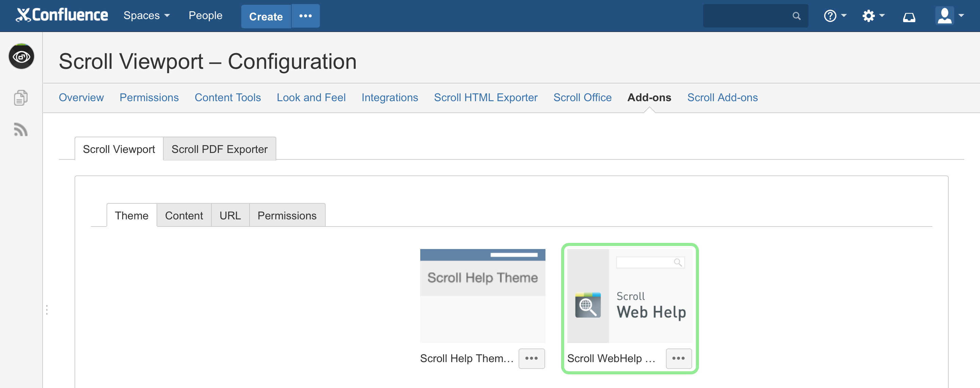Select the Content tab
Screen dimensions: 980x388
pyautogui.click(x=184, y=216)
